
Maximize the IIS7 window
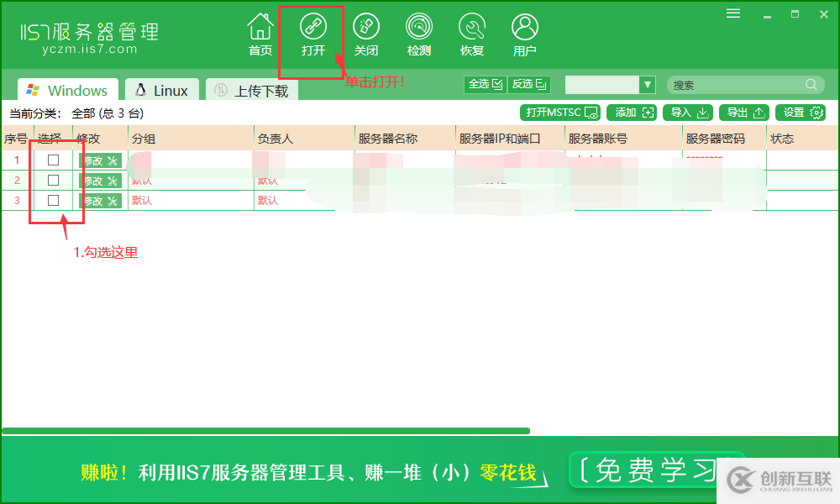coord(795,14)
